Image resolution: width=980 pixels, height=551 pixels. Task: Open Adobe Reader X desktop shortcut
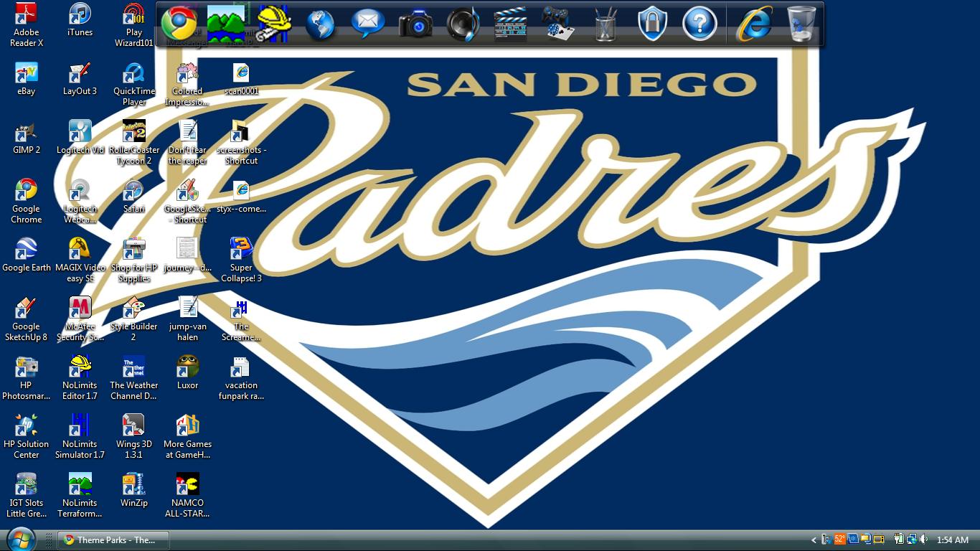coord(27,24)
